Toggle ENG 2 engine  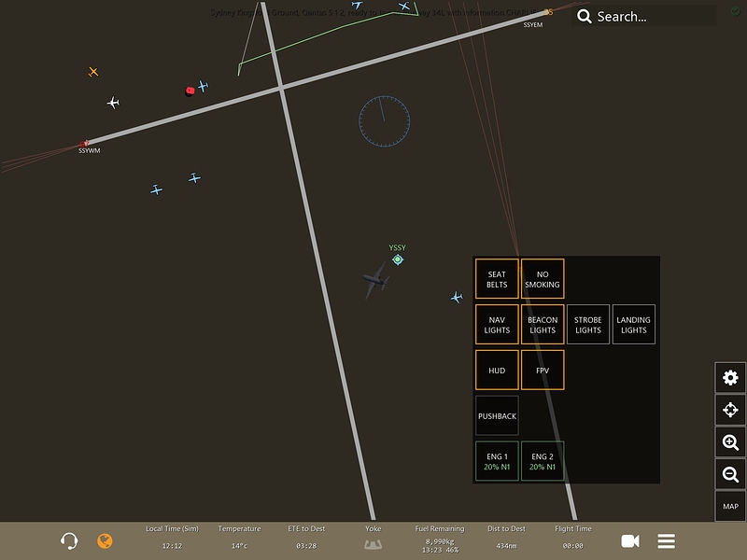pyautogui.click(x=543, y=461)
